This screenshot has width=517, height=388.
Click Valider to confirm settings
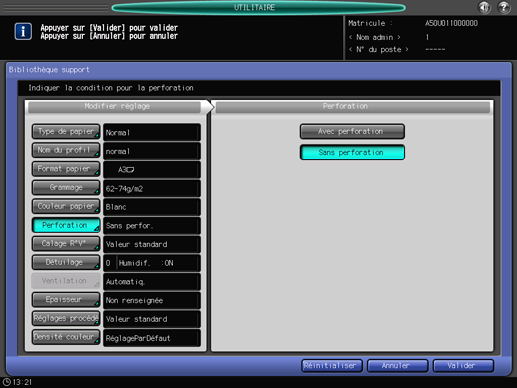tap(463, 366)
